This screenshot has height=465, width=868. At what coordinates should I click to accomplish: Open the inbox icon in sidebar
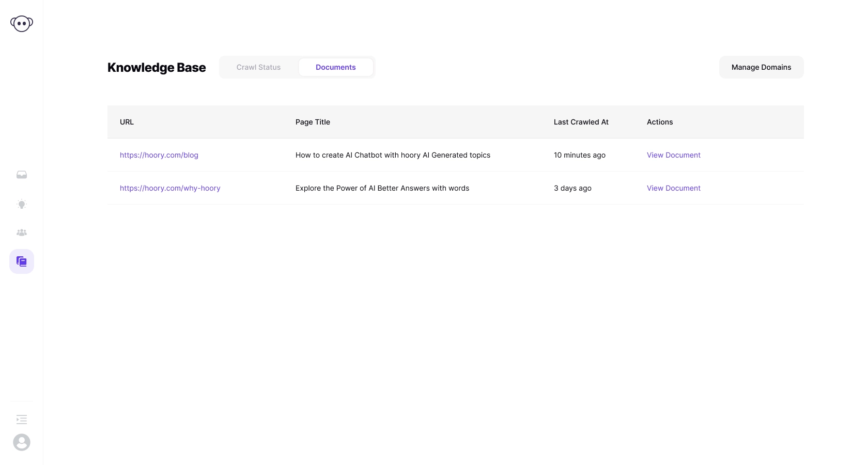(x=22, y=175)
